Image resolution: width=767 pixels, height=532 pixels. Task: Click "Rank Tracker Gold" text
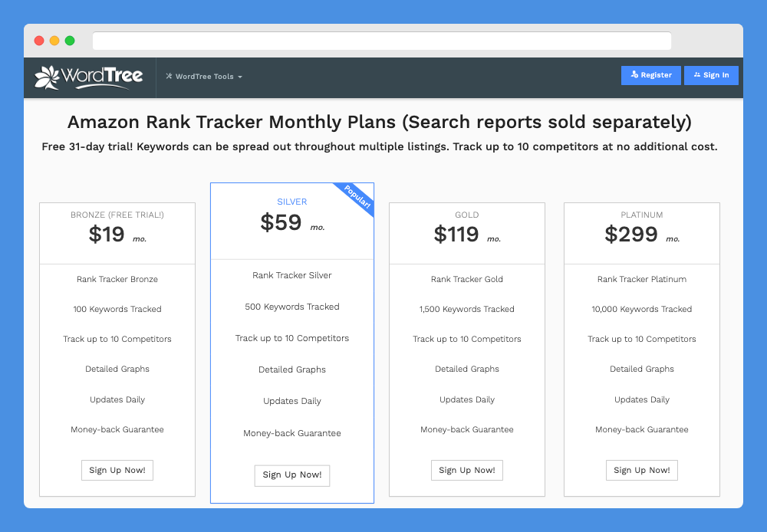[466, 279]
